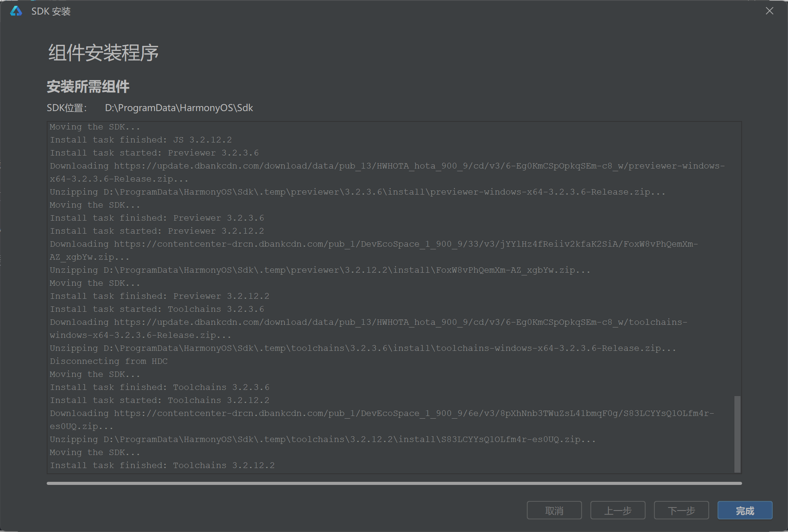
Task: Close the SDK 安装 dialog
Action: 770,11
